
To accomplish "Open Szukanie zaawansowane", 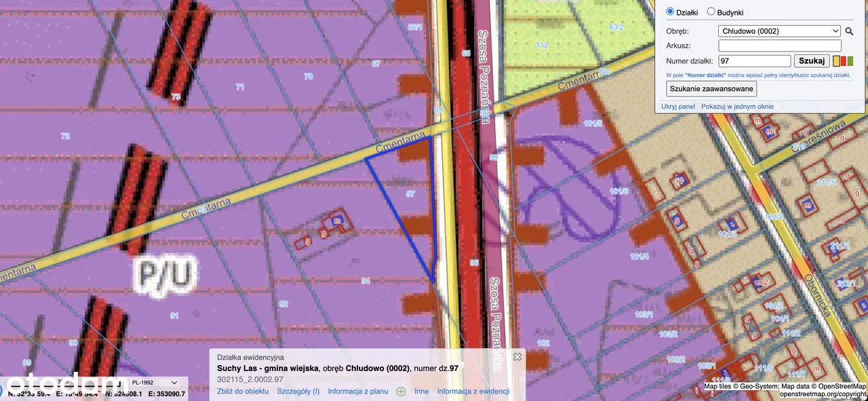I will point(711,89).
